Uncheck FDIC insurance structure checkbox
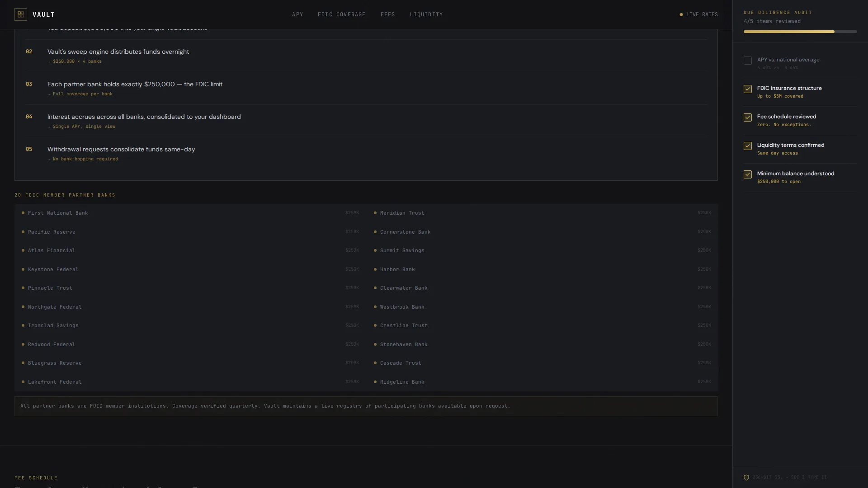Screen dimensions: 868x488 748,89
